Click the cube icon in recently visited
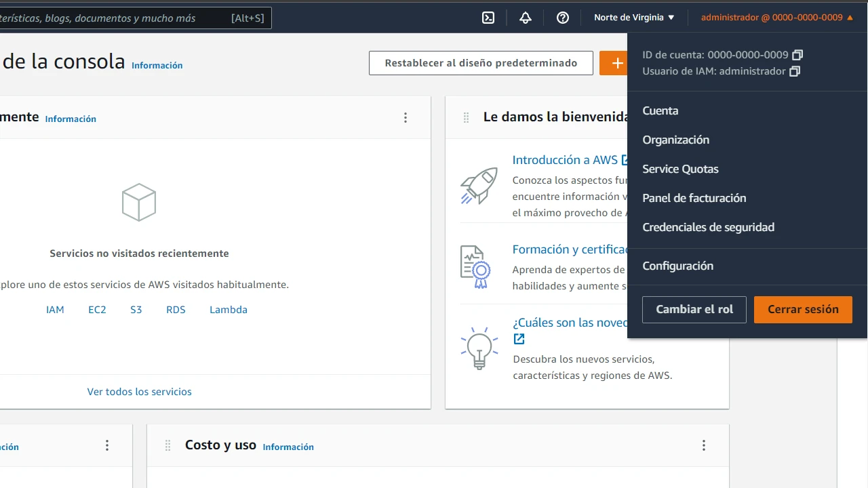The image size is (868, 488). point(139,202)
